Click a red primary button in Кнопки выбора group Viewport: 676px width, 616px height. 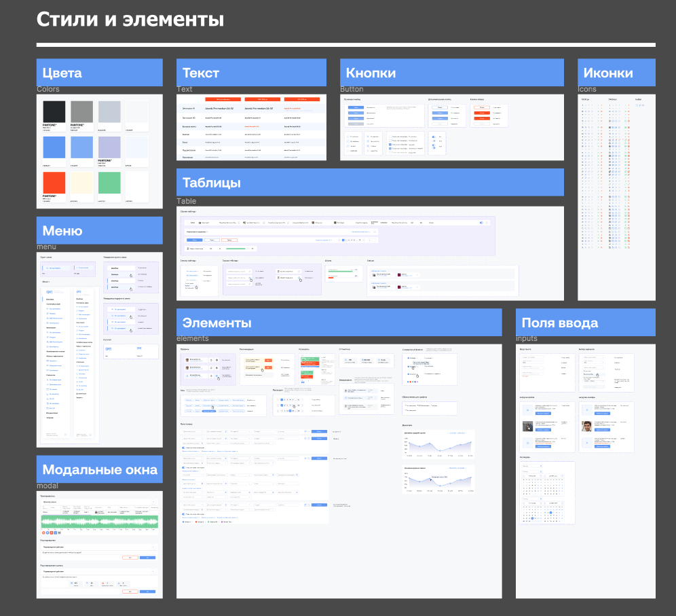point(482,112)
